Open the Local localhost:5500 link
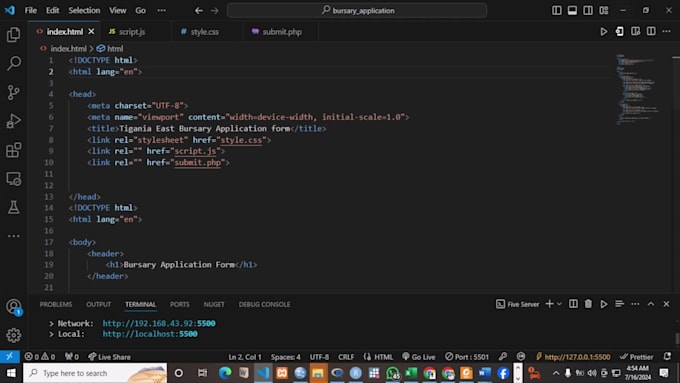680x383 pixels. tap(150, 334)
